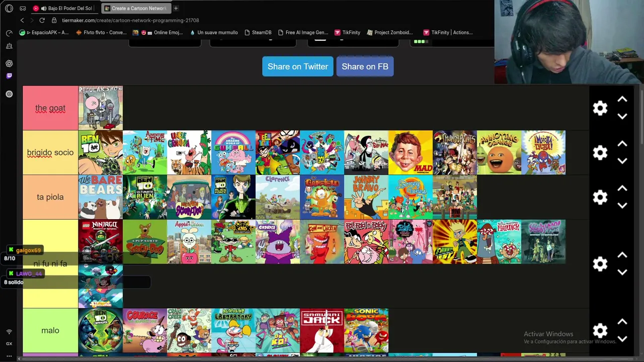
Task: Select Adventure Time thumbnail
Action: (145, 152)
